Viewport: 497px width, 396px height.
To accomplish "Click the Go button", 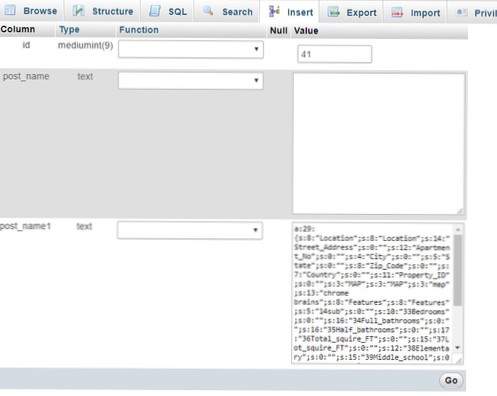I will tap(451, 380).
